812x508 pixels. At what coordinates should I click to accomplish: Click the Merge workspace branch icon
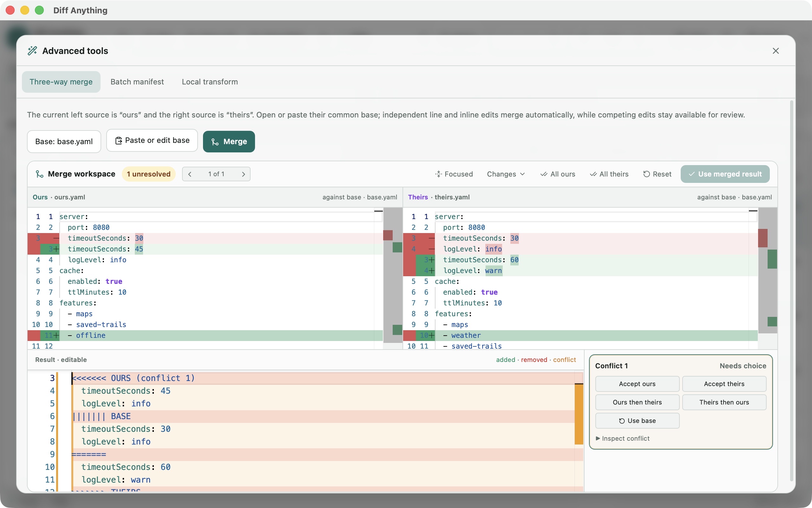[40, 174]
